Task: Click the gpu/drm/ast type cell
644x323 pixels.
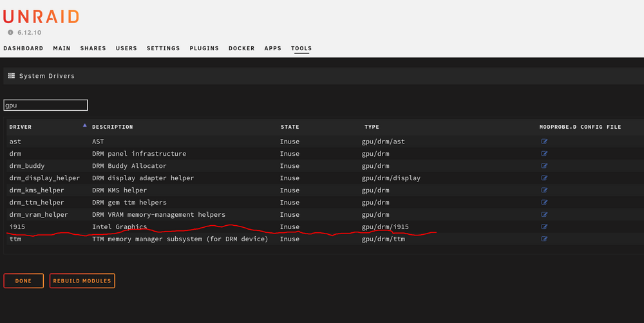Action: [383, 142]
